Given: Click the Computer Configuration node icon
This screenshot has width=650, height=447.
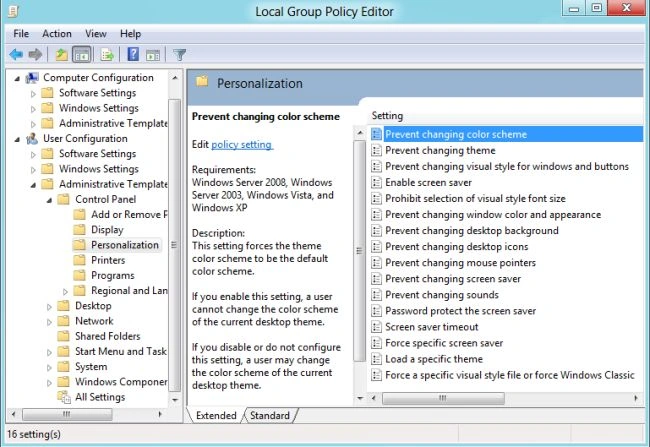Looking at the screenshot, I should click(32, 78).
